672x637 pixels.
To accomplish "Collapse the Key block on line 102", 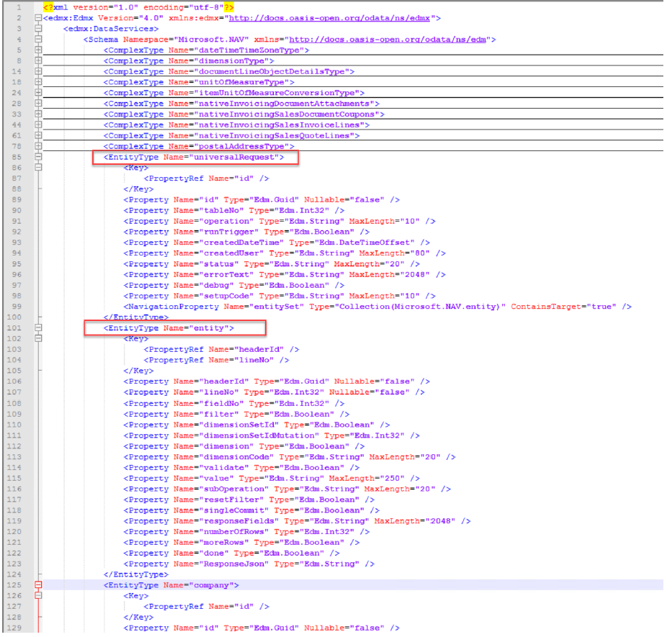I will pyautogui.click(x=38, y=338).
